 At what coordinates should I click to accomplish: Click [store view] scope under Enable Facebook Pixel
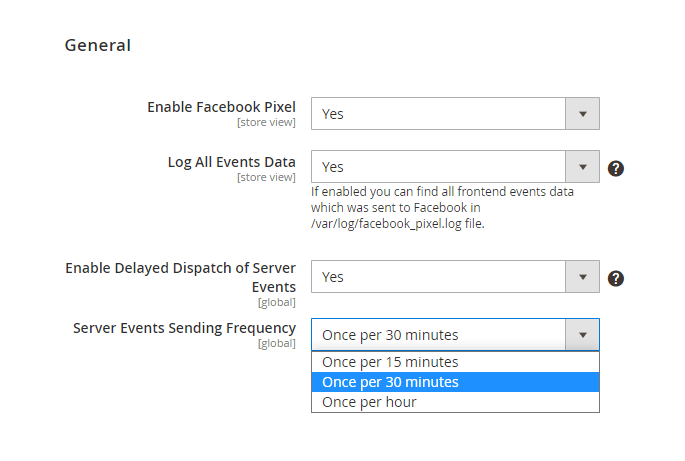point(266,122)
